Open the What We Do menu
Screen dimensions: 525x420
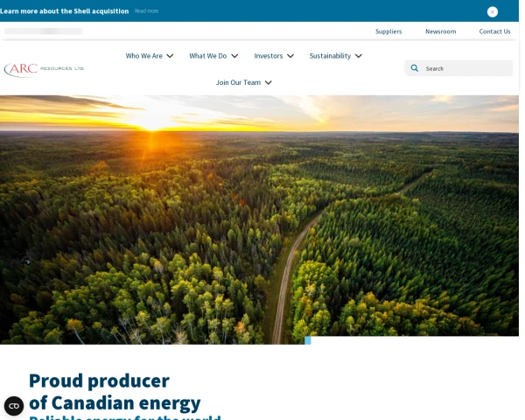coord(208,56)
